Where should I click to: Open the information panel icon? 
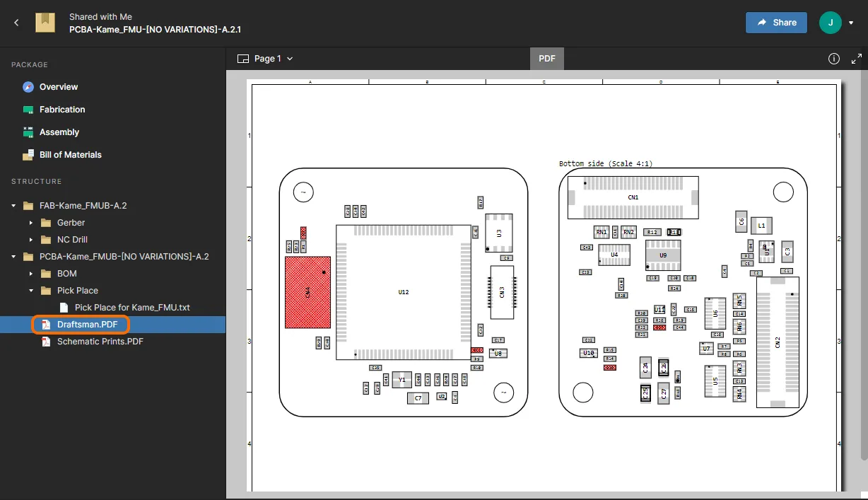833,59
